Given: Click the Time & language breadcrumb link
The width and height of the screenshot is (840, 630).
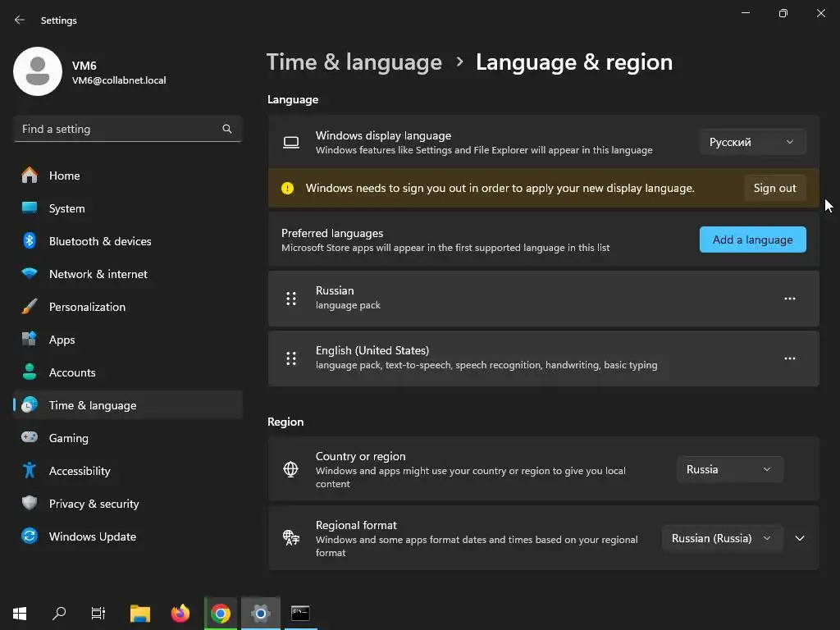Looking at the screenshot, I should [354, 62].
